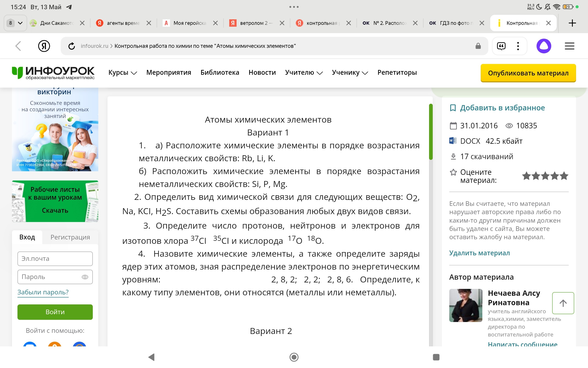
Task: Close the '№ 2. Располож' tab
Action: pyautogui.click(x=415, y=23)
